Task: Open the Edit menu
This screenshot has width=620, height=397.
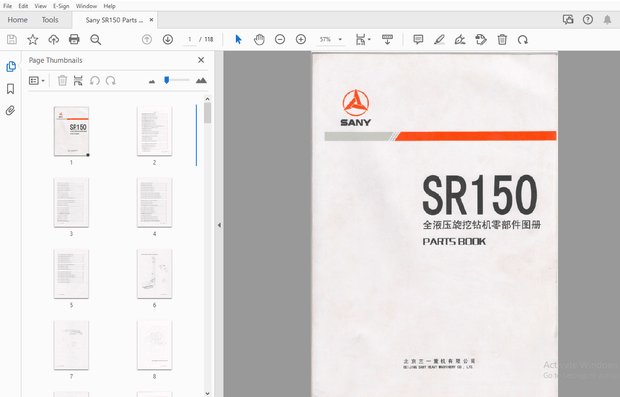Action: coord(23,6)
